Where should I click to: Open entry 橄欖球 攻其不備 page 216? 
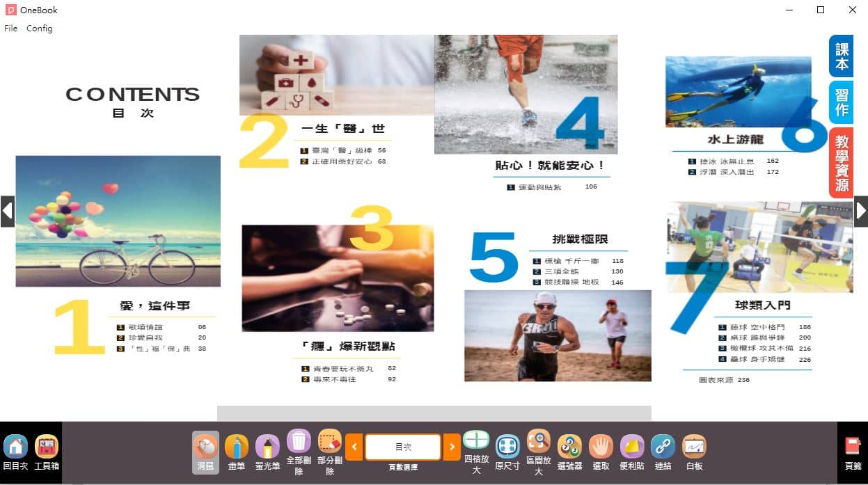pos(765,349)
